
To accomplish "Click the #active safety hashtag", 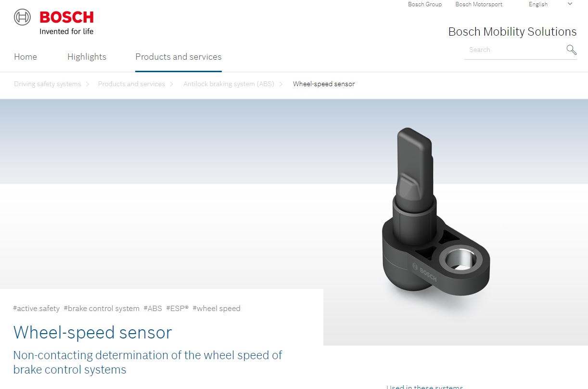I will point(37,309).
